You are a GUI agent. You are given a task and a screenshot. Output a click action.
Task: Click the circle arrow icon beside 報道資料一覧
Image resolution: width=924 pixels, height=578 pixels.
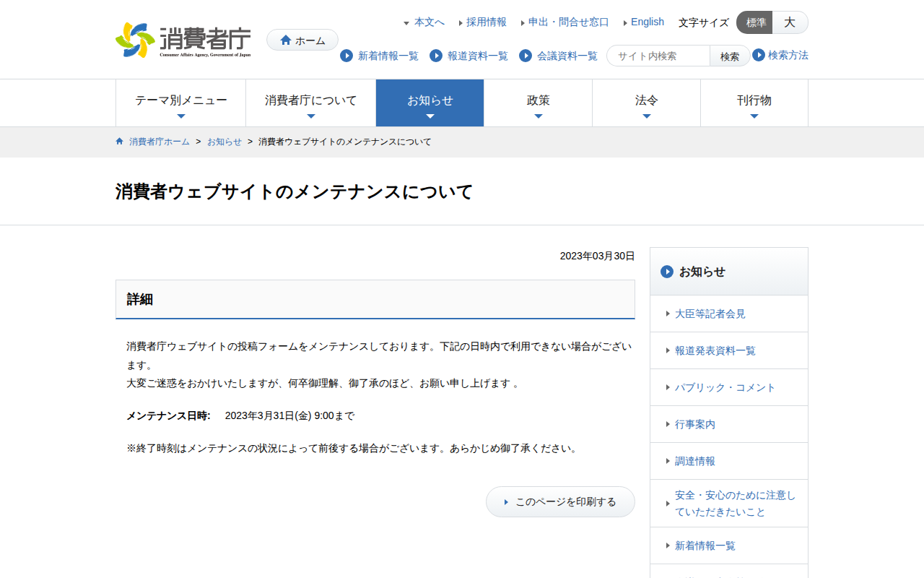tap(436, 56)
